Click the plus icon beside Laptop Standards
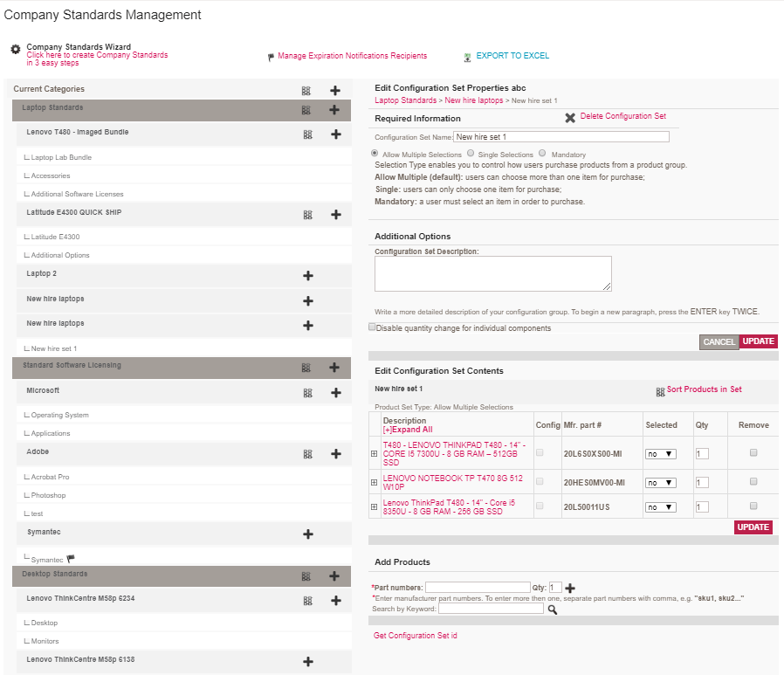784x675 pixels. pos(334,110)
